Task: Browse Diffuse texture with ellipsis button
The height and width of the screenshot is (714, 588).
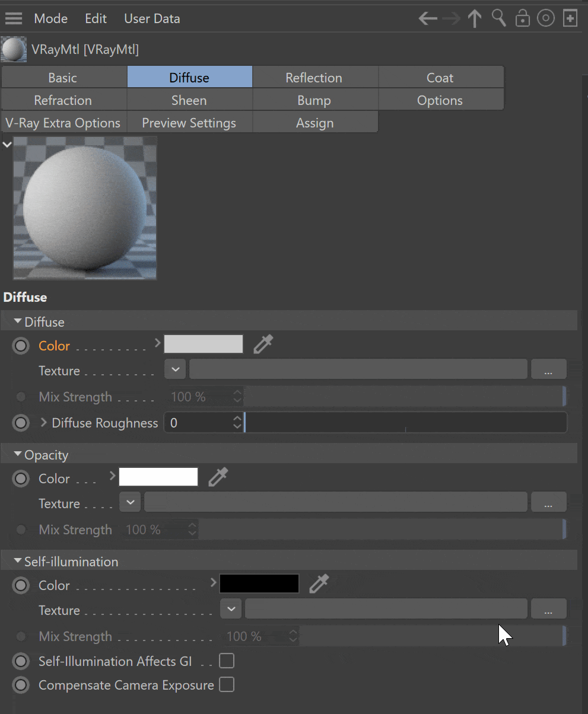Action: (x=548, y=369)
